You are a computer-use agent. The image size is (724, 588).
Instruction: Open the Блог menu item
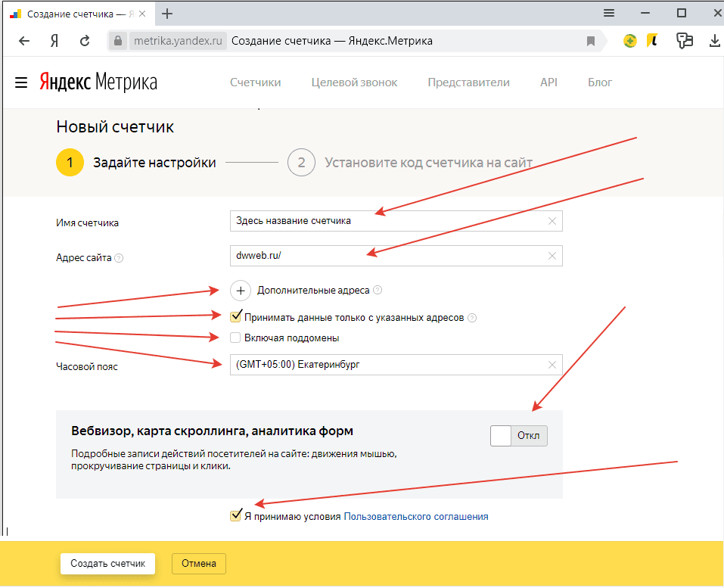click(x=600, y=82)
